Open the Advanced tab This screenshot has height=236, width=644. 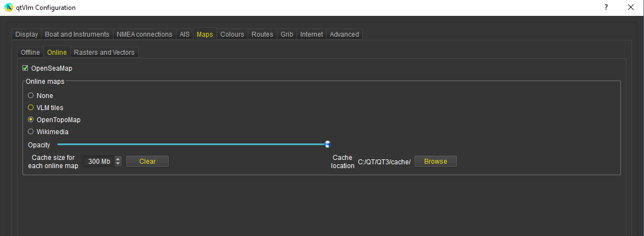(345, 34)
